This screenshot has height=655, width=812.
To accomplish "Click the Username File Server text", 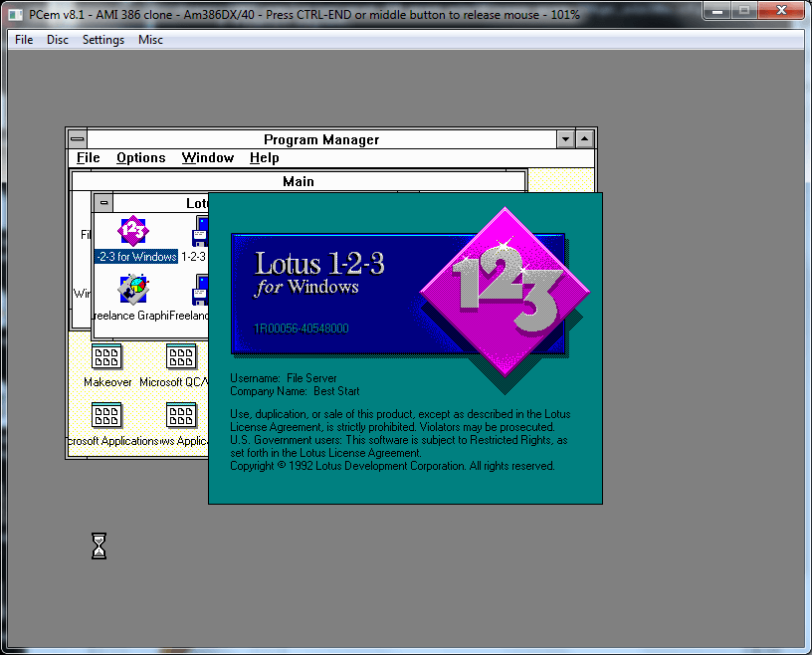I will (x=284, y=378).
